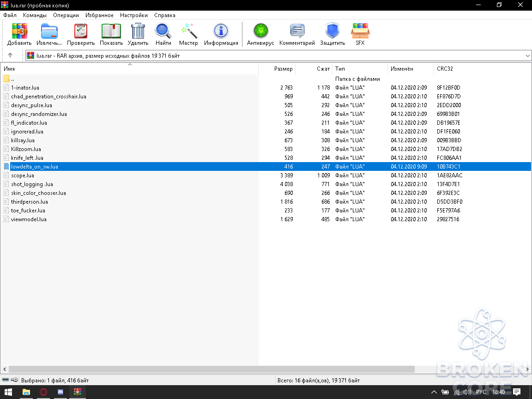Click the SFX archive icon
532x399 pixels.
360,31
